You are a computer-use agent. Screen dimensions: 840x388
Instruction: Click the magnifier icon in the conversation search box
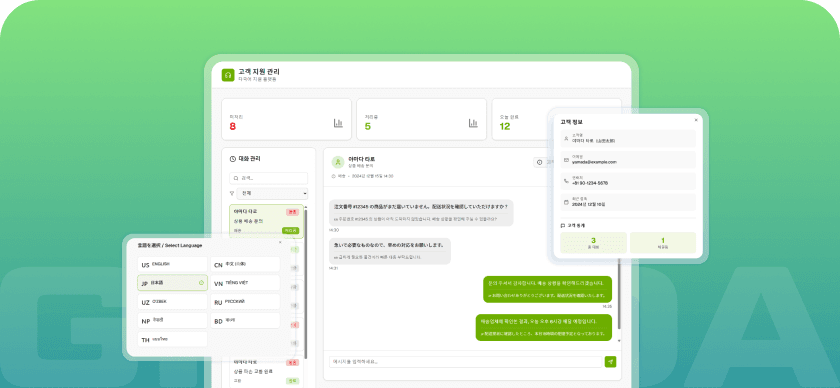click(x=235, y=178)
